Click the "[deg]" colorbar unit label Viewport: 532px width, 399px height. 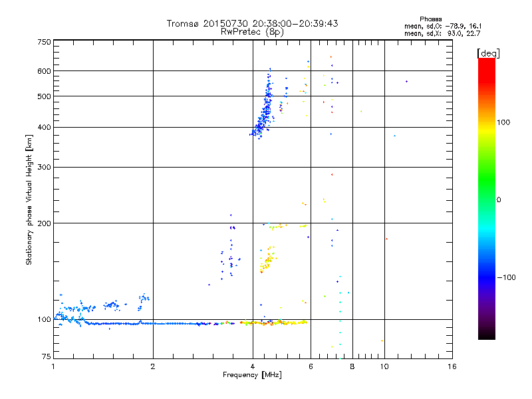[x=488, y=53]
